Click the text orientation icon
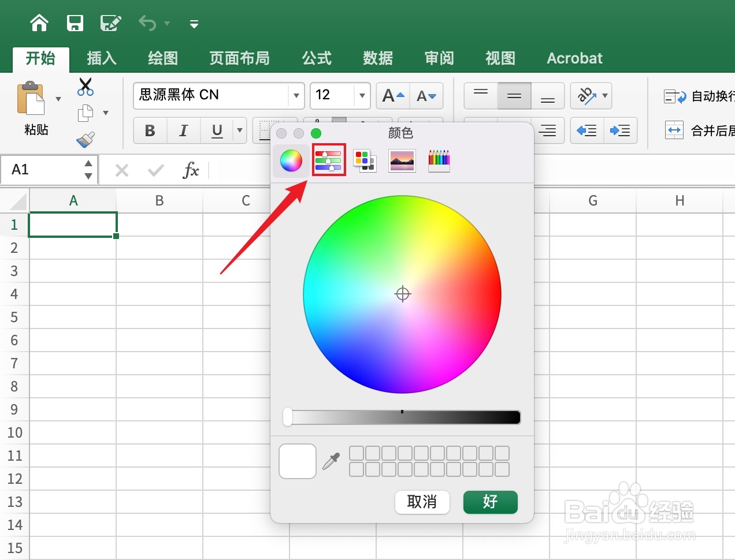 [586, 96]
